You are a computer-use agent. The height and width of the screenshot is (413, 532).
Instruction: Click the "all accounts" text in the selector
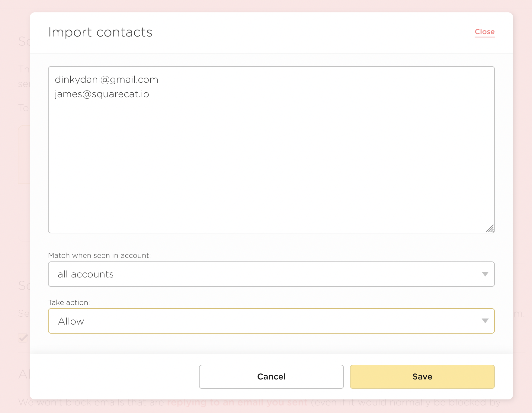86,274
